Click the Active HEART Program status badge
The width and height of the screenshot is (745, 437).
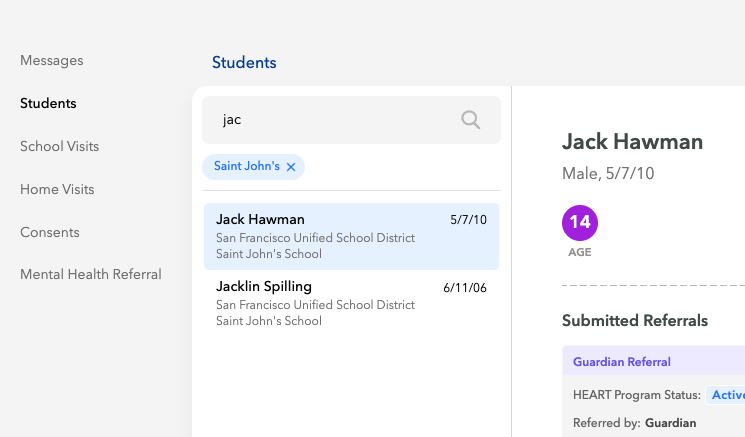click(x=727, y=395)
